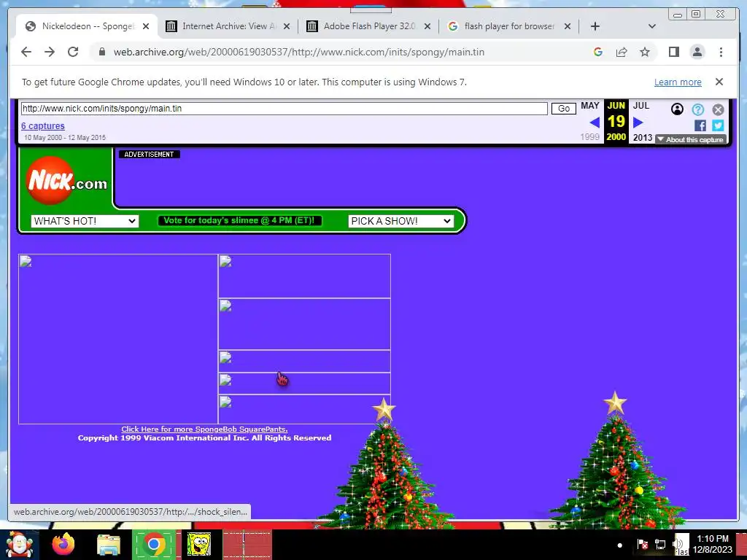Click the large left broken image panel
Viewport: 747px width, 560px height.
[x=118, y=339]
